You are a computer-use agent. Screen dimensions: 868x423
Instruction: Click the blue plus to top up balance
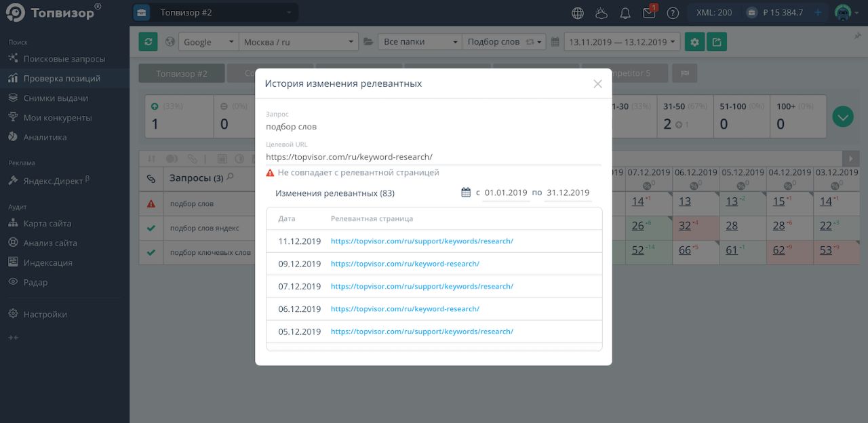(818, 12)
